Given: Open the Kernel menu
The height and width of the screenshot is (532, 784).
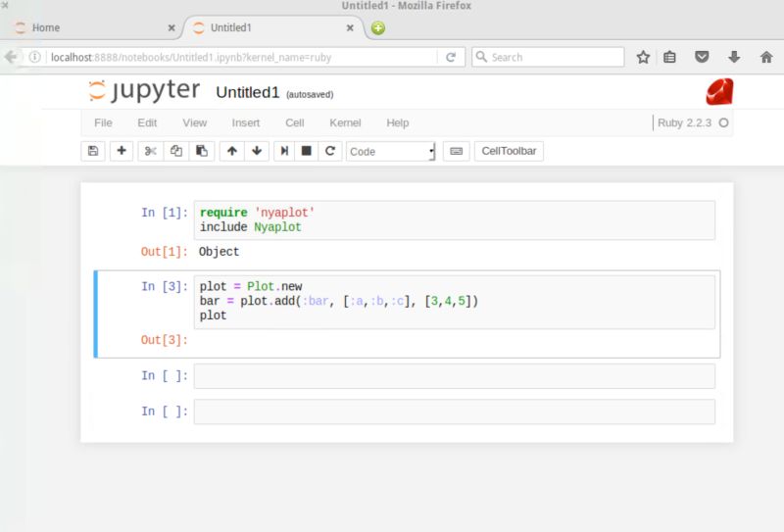Looking at the screenshot, I should [x=345, y=123].
